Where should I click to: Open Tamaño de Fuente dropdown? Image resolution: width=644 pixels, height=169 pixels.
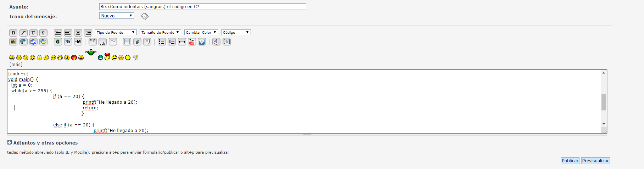point(160,32)
